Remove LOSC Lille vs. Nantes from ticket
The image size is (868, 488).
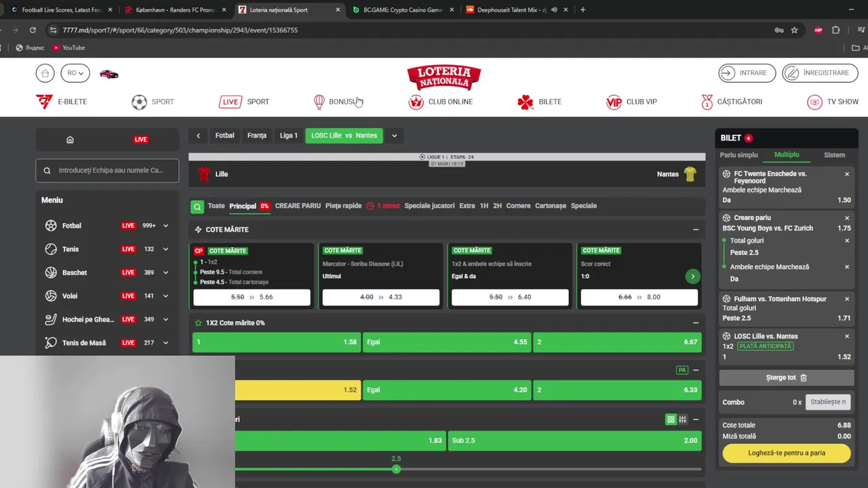(x=847, y=336)
